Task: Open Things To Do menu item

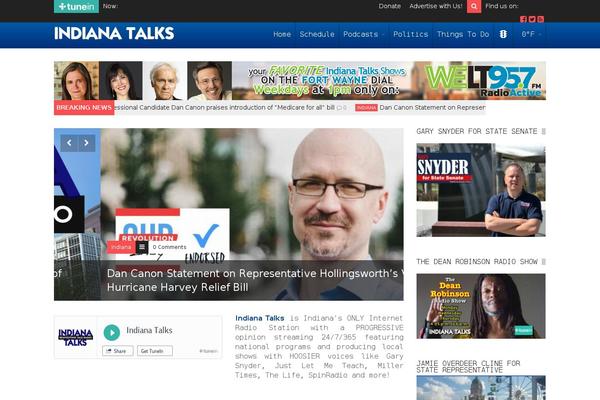Action: click(463, 34)
